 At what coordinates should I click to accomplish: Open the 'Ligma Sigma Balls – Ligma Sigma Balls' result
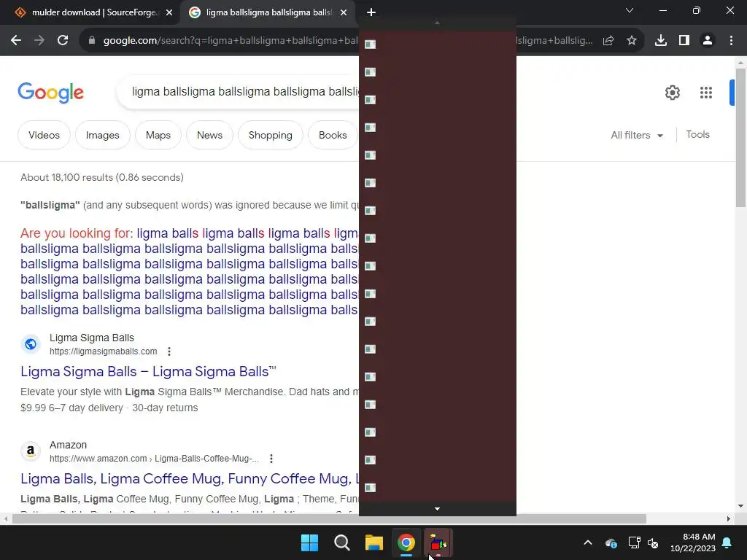tap(148, 371)
